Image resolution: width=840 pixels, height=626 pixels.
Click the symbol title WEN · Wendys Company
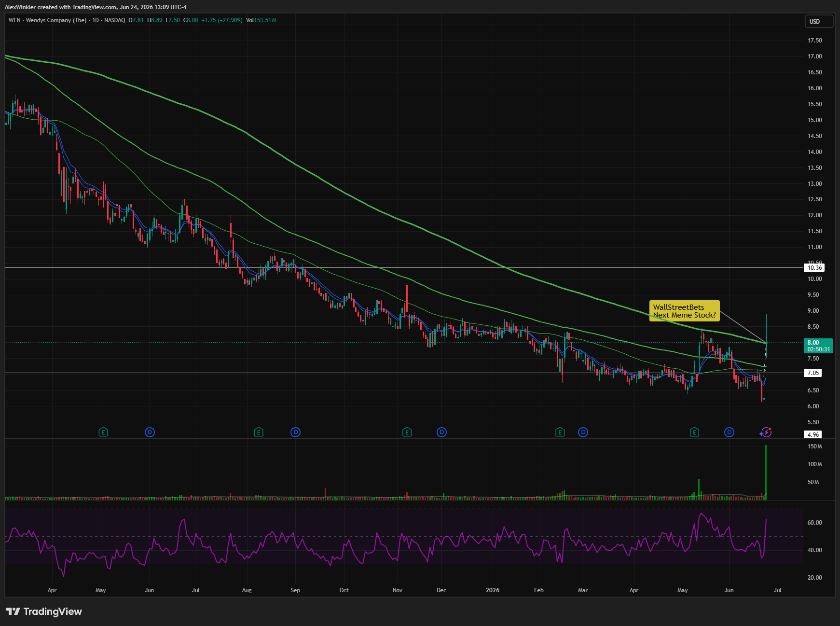[47, 20]
